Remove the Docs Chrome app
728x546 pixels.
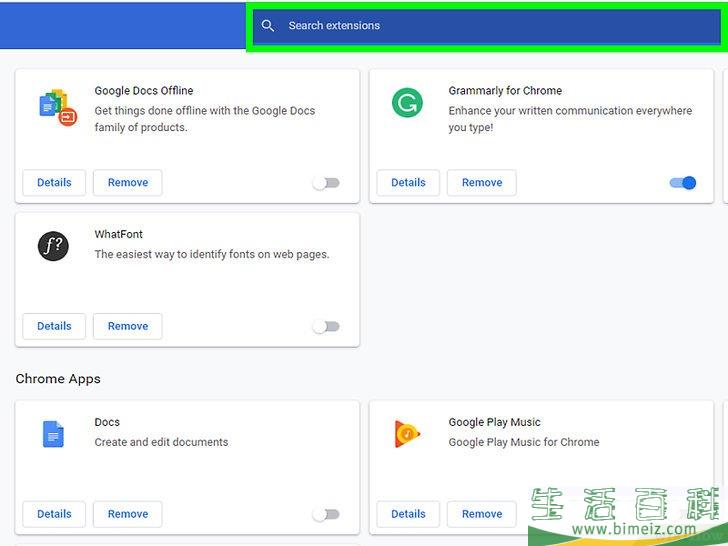pos(128,514)
